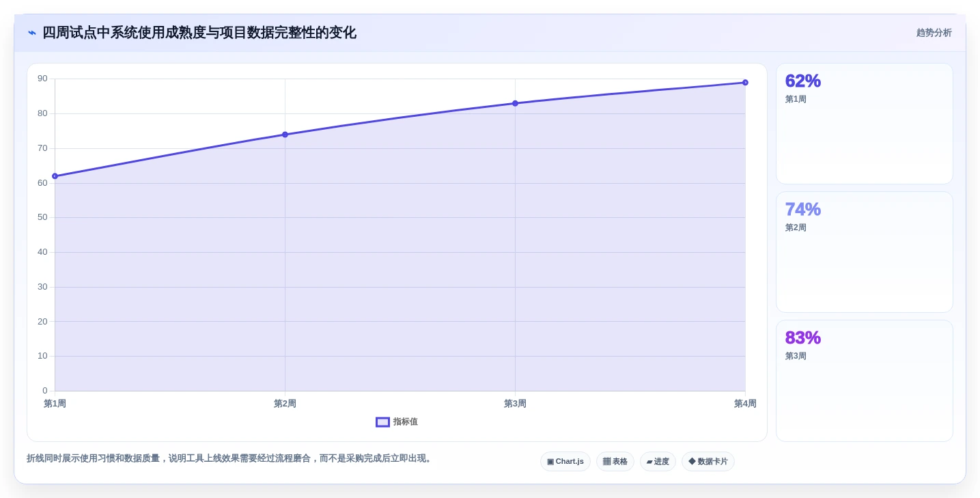The width and height of the screenshot is (980, 498).
Task: Click the 第3周 x-axis label
Action: [x=515, y=404]
